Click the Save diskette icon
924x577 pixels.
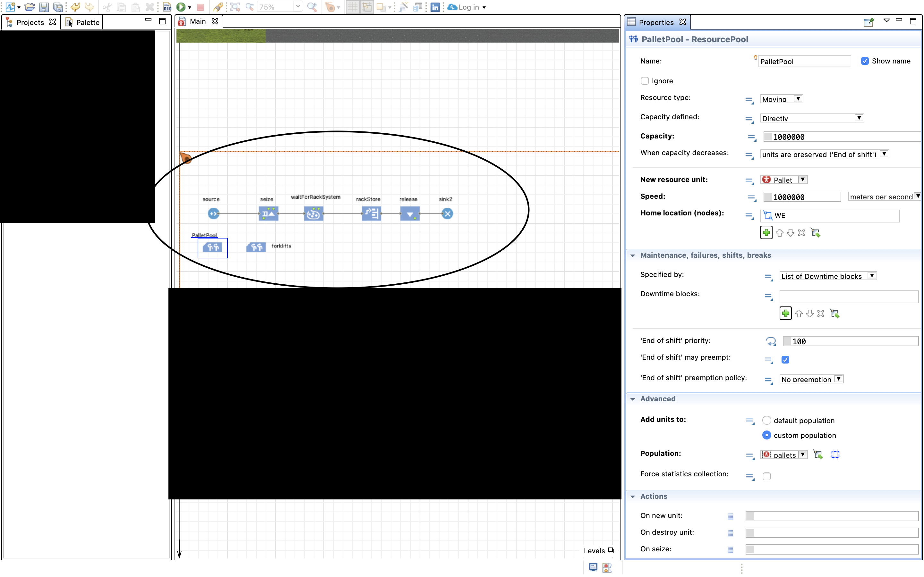coord(44,7)
